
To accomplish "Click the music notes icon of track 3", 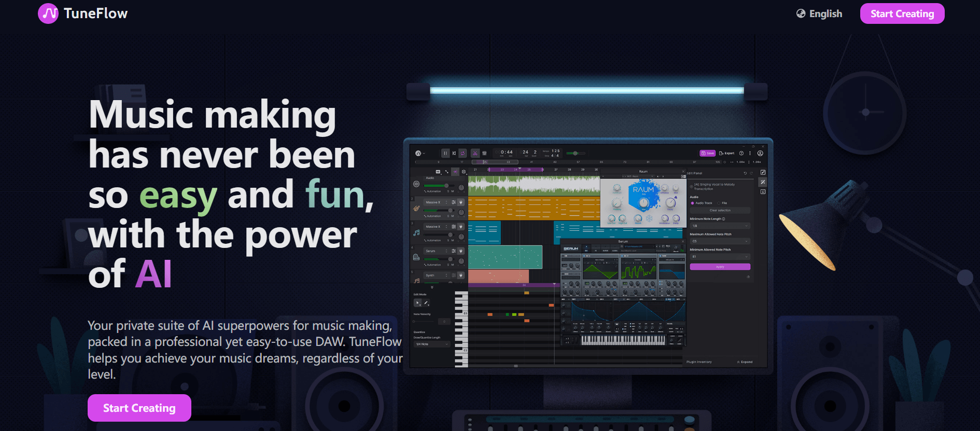I will [x=416, y=233].
